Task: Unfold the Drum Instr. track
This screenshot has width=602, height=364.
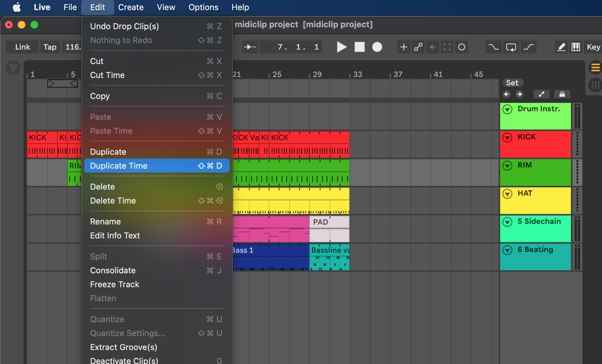Action: tap(507, 109)
